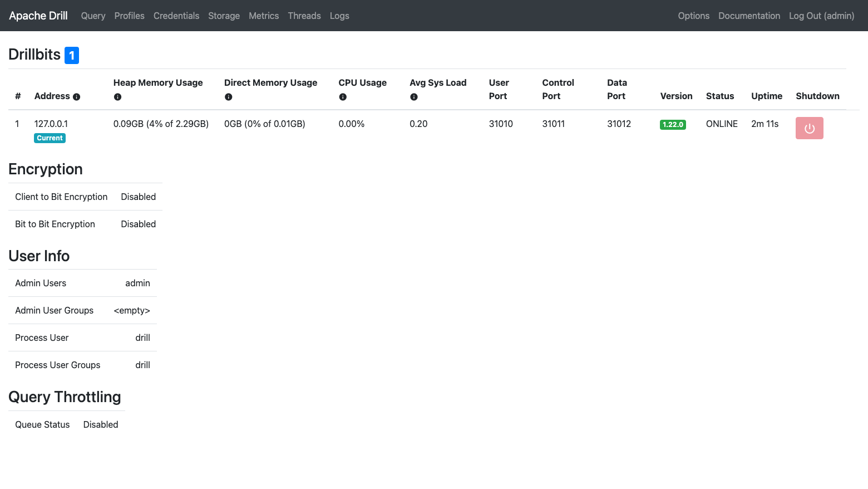Viewport: 868px width, 489px height.
Task: Click the ONLINE status cell
Action: (722, 124)
